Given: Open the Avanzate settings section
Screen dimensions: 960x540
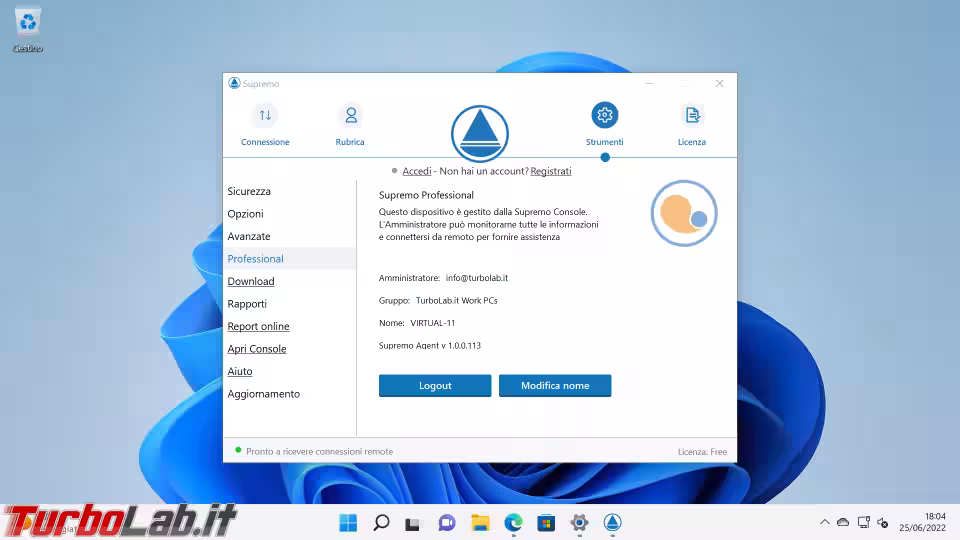Looking at the screenshot, I should (x=249, y=236).
